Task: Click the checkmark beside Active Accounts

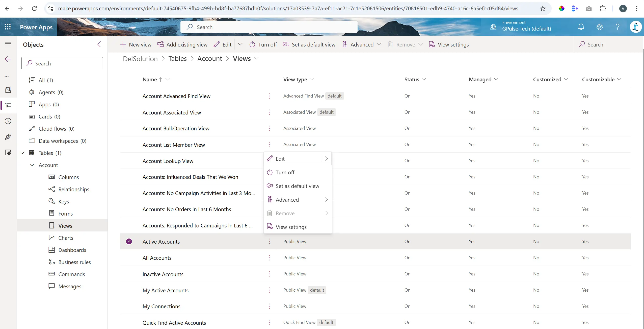Action: (129, 241)
